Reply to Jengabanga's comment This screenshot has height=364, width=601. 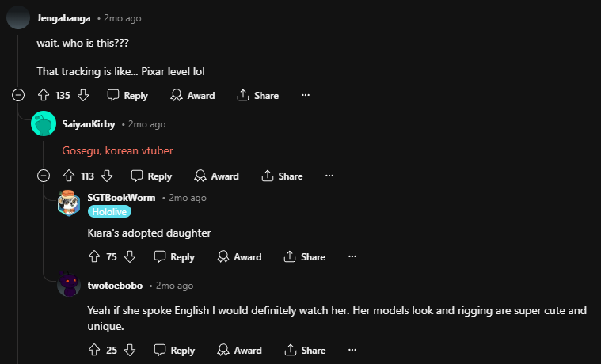127,96
